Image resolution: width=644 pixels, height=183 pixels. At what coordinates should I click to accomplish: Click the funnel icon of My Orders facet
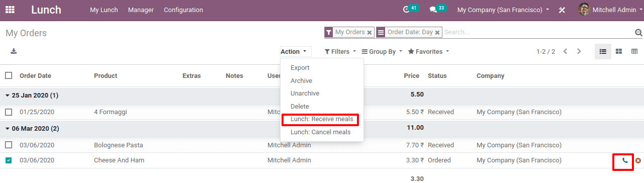[329, 32]
